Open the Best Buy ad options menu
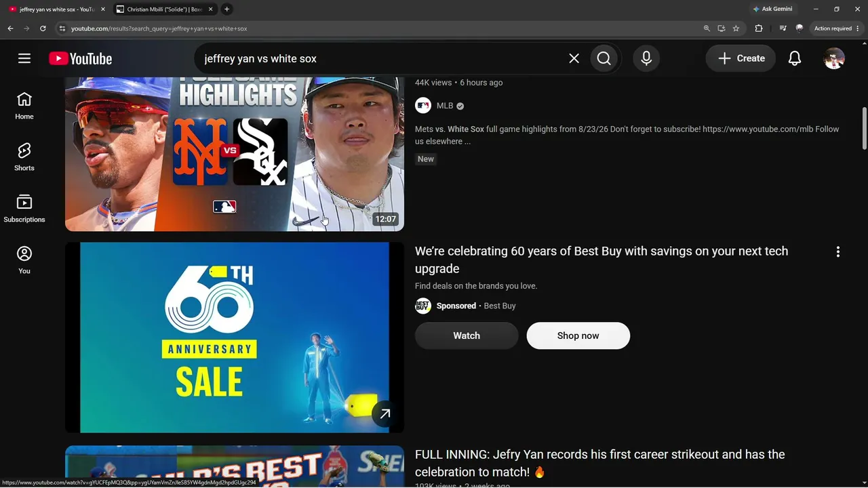 (x=838, y=251)
